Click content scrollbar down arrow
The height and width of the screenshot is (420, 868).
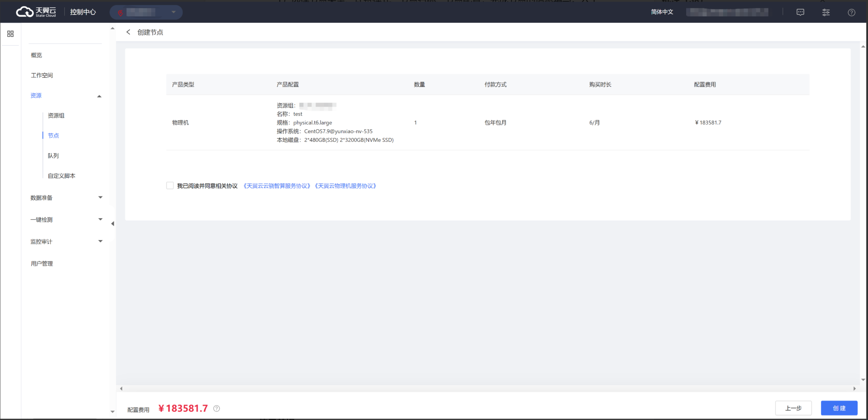coord(863,380)
